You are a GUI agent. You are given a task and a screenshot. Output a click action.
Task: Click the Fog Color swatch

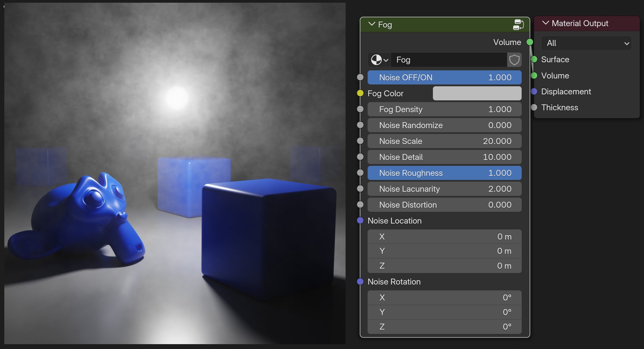pos(477,93)
